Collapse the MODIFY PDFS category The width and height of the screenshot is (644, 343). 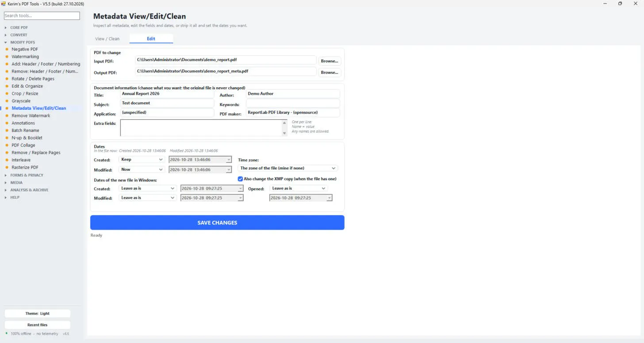[23, 42]
